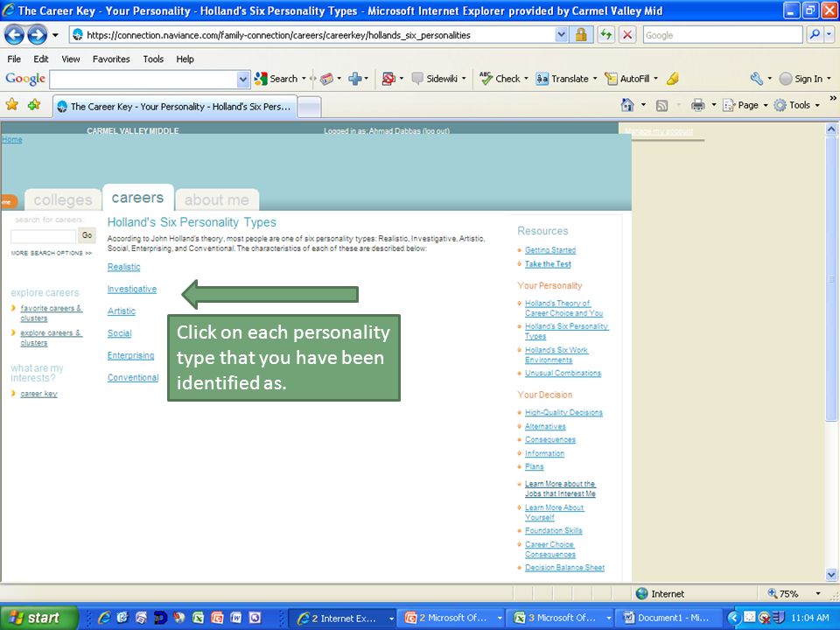The width and height of the screenshot is (840, 630).
Task: Click in the Google toolbar search field
Action: 143,80
